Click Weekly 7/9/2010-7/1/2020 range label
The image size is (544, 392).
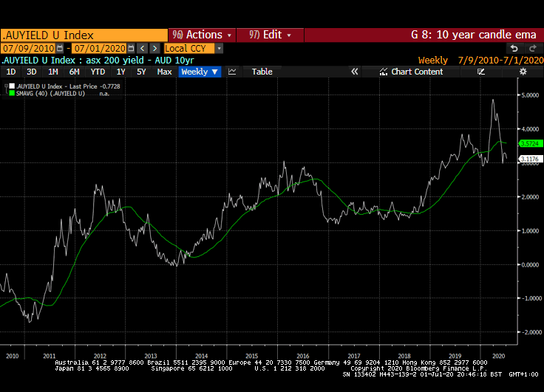coord(480,61)
